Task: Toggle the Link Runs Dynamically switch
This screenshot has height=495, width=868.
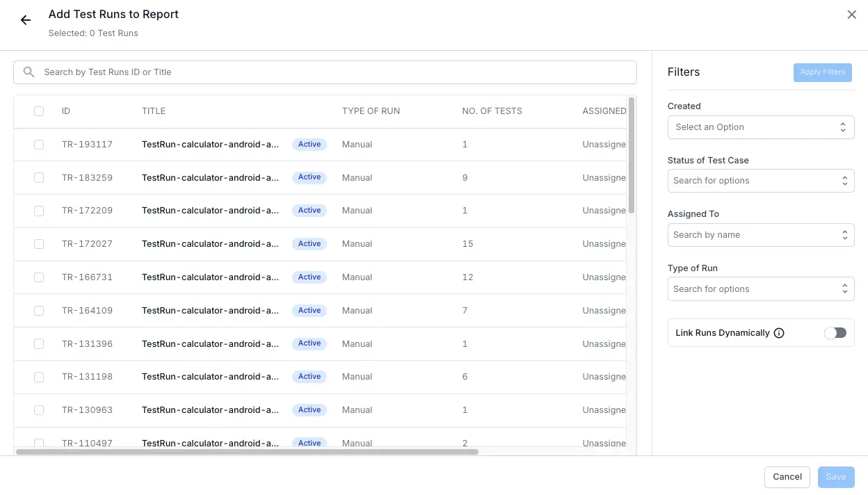Action: click(x=835, y=333)
